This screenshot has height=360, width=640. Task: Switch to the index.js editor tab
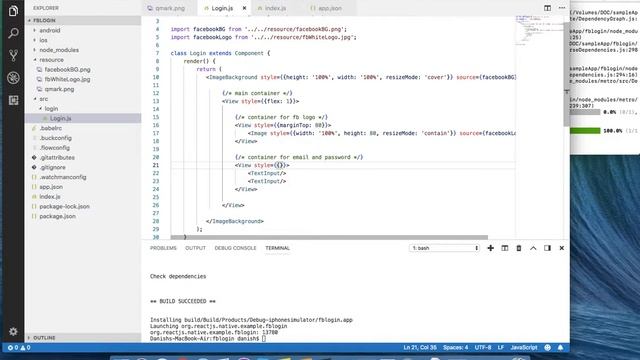tap(275, 8)
